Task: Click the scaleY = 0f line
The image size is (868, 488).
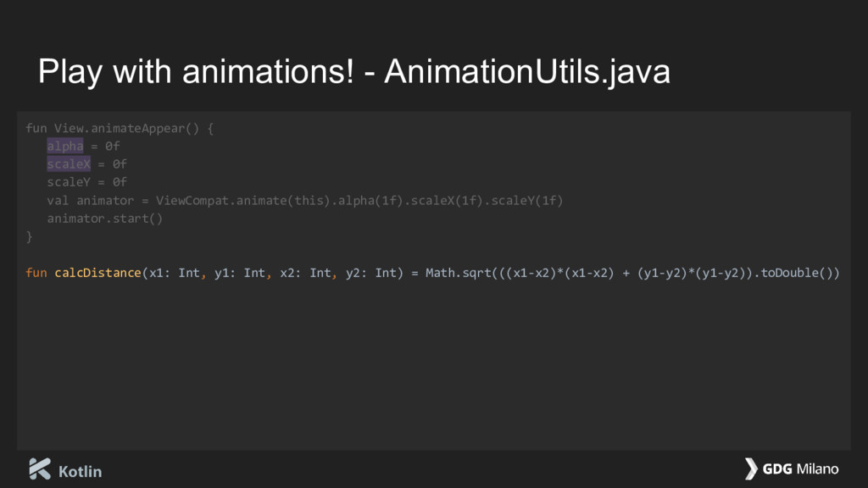Action: [x=86, y=181]
